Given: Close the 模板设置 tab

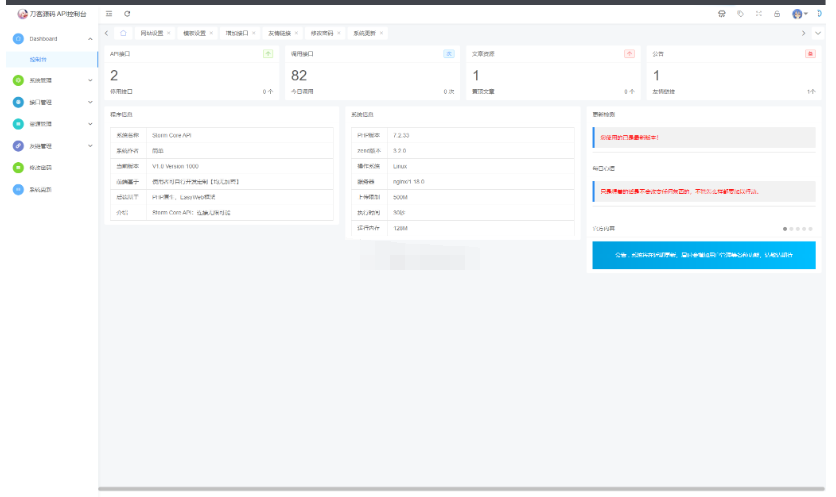Looking at the screenshot, I should (x=211, y=33).
